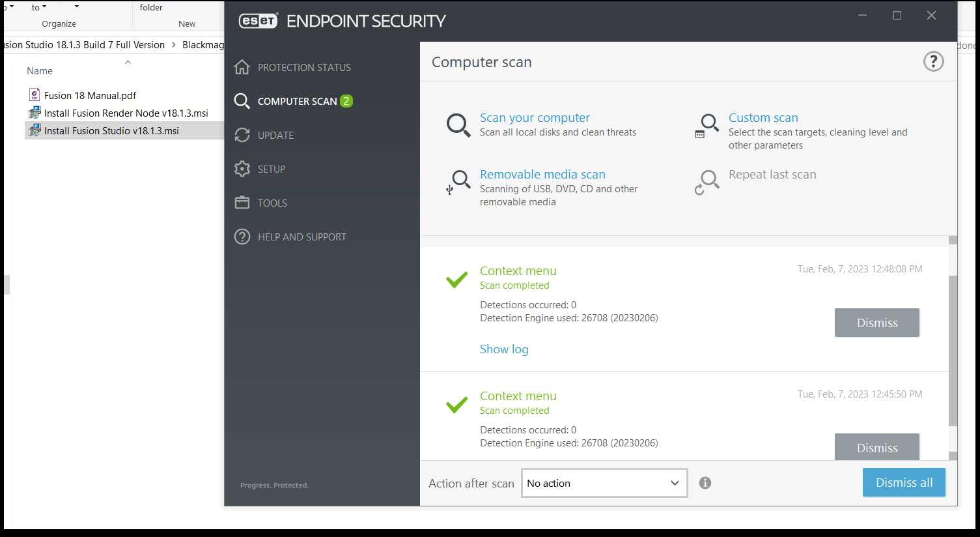Viewport: 980px width, 537px height.
Task: Click the scrollbar up arrow in scan list
Action: pos(953,240)
